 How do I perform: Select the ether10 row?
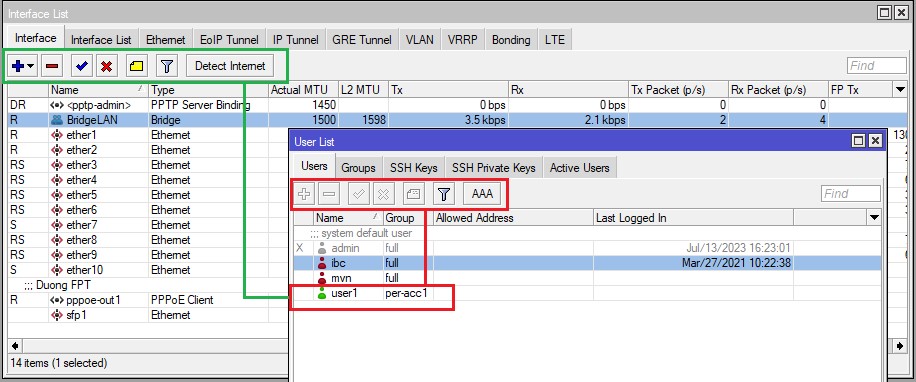pos(148,270)
